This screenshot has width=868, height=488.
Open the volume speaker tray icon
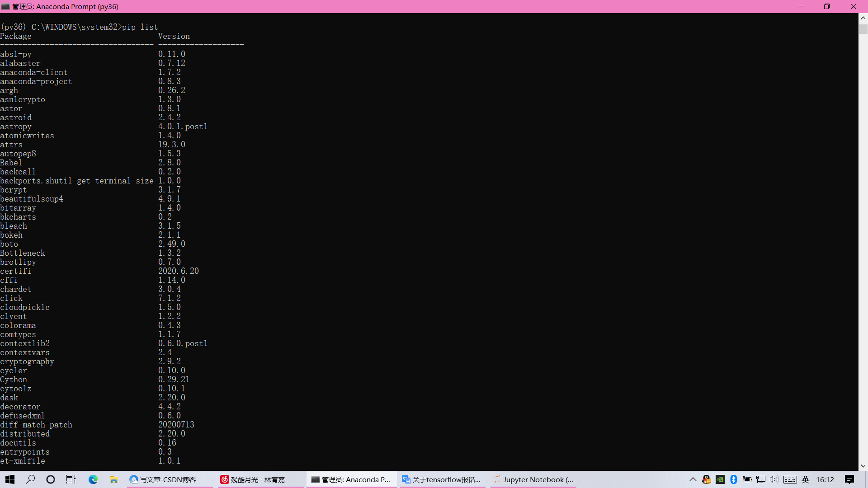[x=774, y=479]
